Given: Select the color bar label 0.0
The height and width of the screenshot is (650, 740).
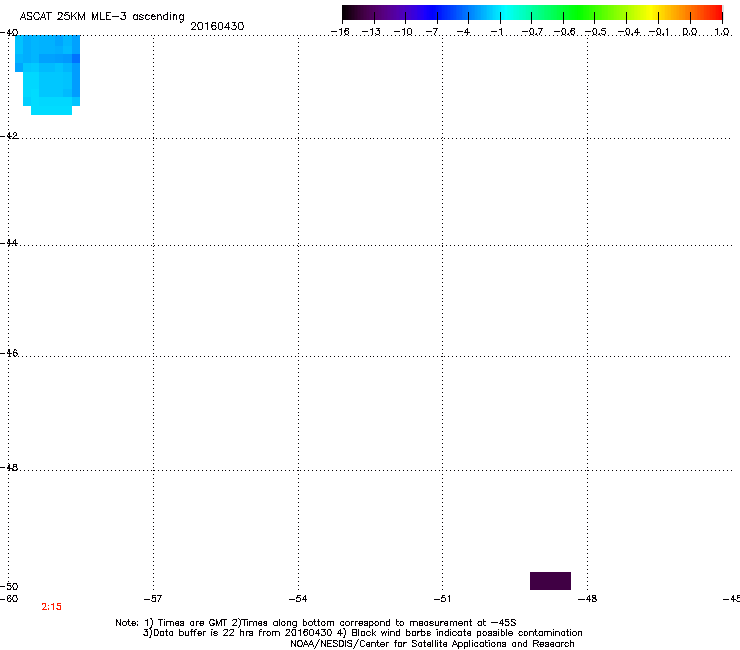Looking at the screenshot, I should [690, 32].
